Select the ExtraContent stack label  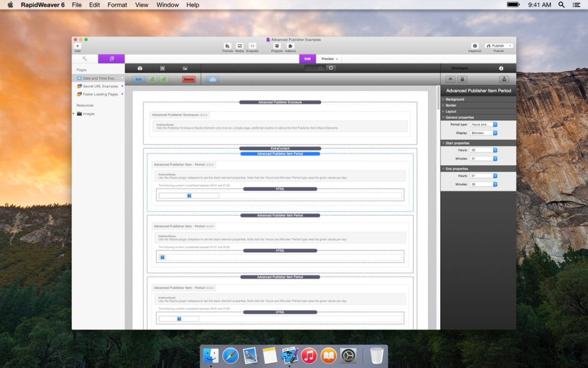pyautogui.click(x=280, y=148)
